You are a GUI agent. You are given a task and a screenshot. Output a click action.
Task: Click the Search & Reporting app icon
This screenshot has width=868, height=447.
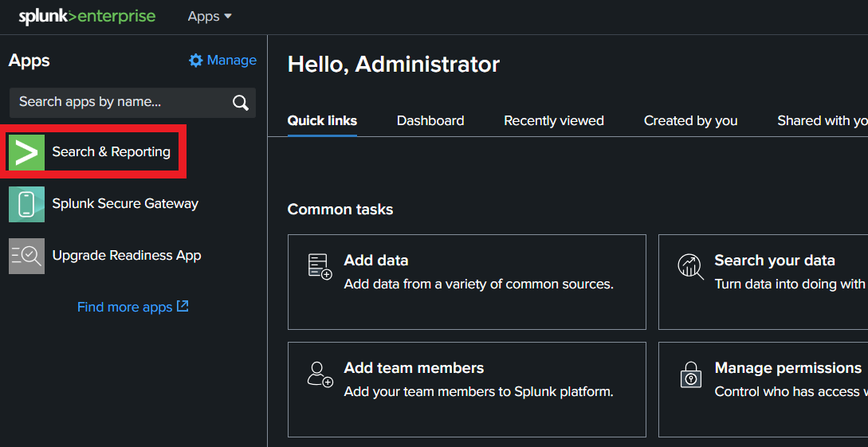pyautogui.click(x=26, y=152)
